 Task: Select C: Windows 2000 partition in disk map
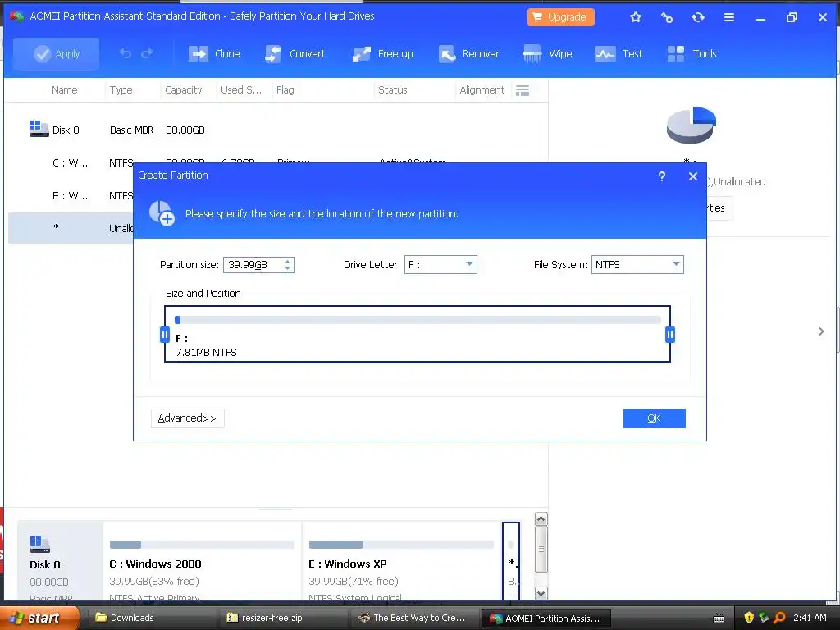202,561
